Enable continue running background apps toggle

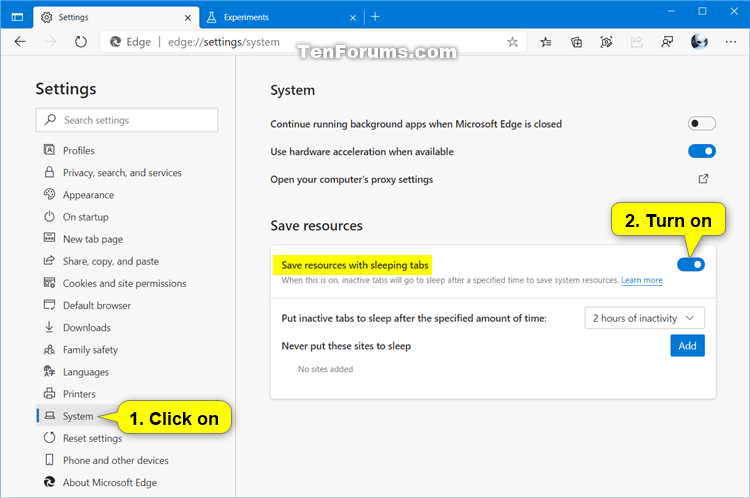coord(702,123)
